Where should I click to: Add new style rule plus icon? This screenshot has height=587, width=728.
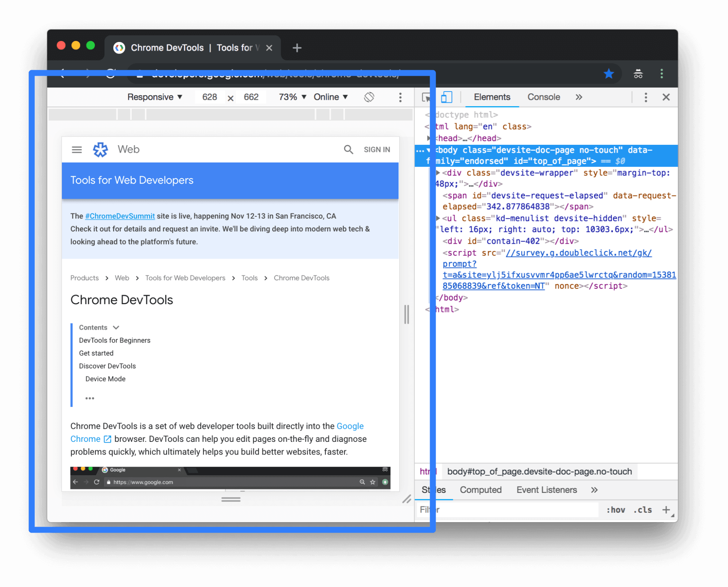tap(666, 510)
